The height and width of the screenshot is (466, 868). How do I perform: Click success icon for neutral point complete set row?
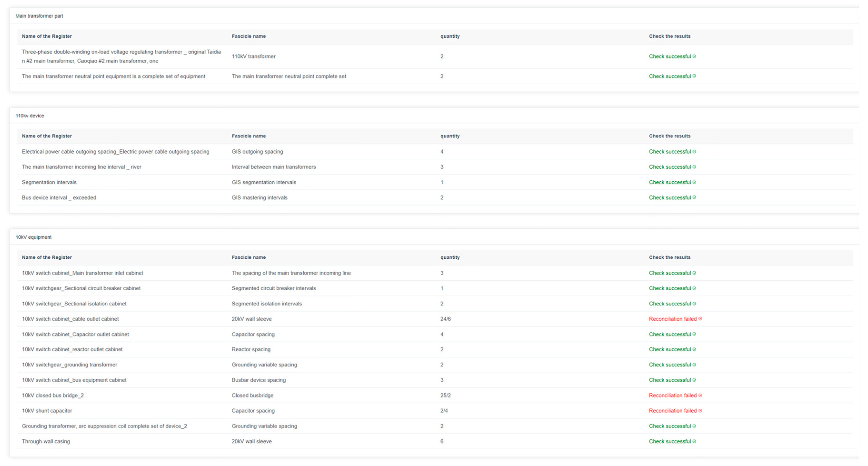coord(694,76)
